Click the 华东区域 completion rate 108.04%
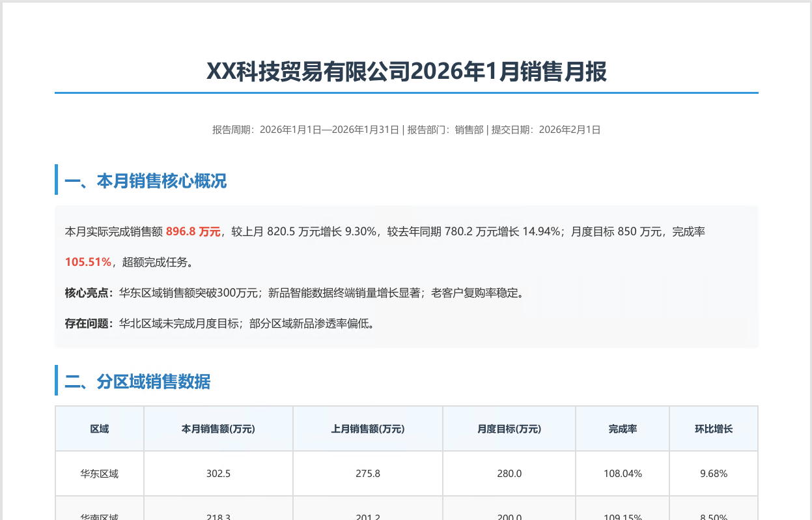 [x=621, y=474]
